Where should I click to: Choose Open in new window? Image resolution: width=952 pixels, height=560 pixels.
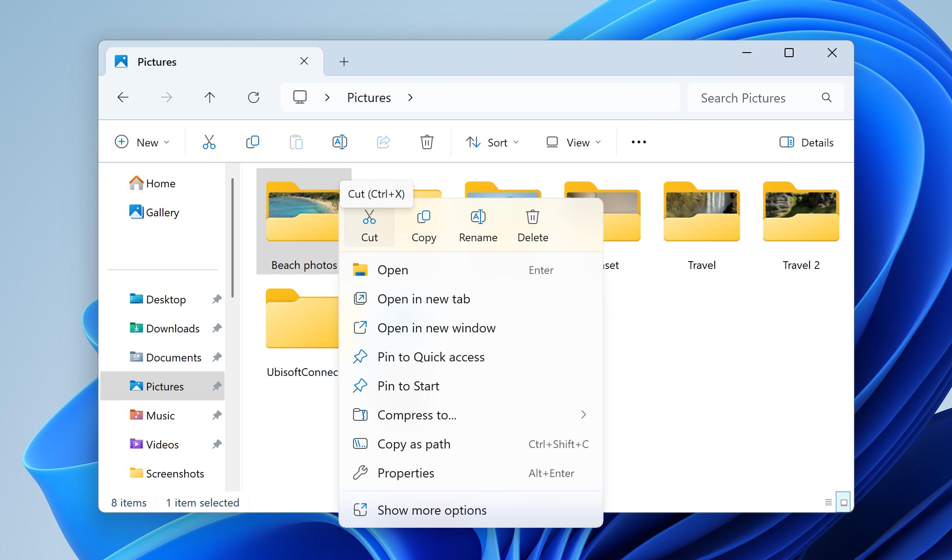tap(471, 328)
